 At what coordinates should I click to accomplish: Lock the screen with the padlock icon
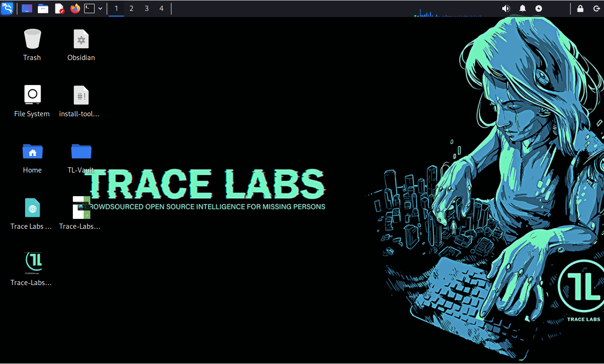pos(580,9)
